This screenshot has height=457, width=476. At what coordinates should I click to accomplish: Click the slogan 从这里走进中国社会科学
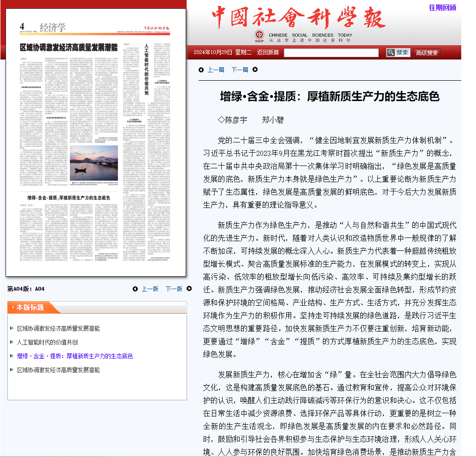coord(310,41)
